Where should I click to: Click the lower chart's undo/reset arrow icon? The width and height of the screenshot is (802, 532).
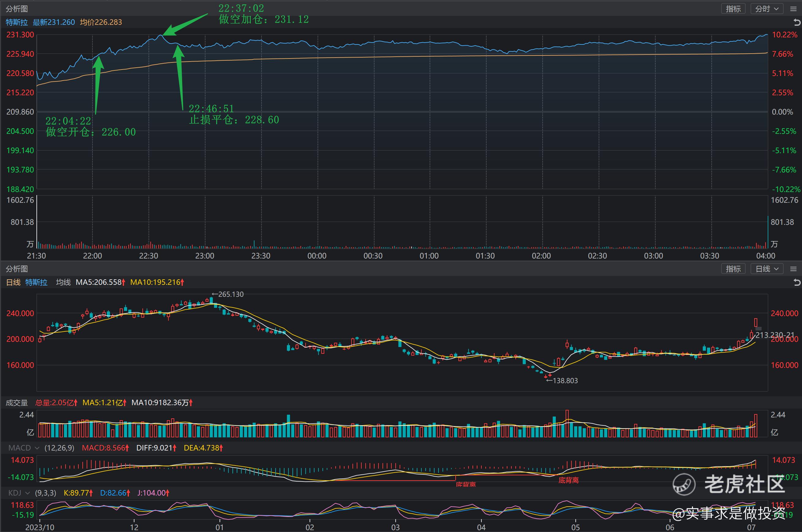[x=797, y=282]
